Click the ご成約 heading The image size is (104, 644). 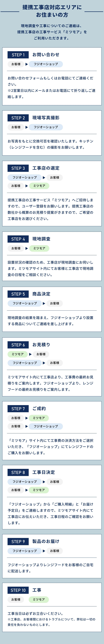(x=39, y=409)
